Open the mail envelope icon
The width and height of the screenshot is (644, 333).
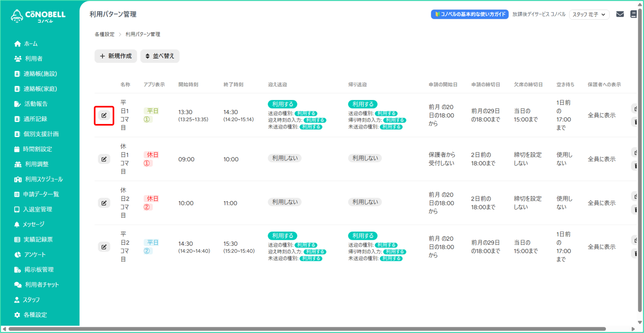[x=620, y=14]
